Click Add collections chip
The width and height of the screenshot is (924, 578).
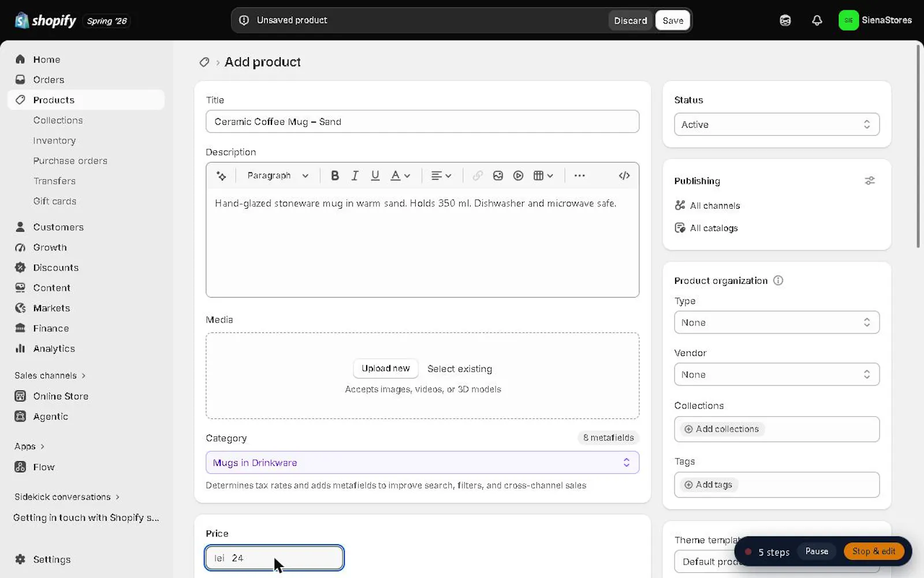point(721,429)
